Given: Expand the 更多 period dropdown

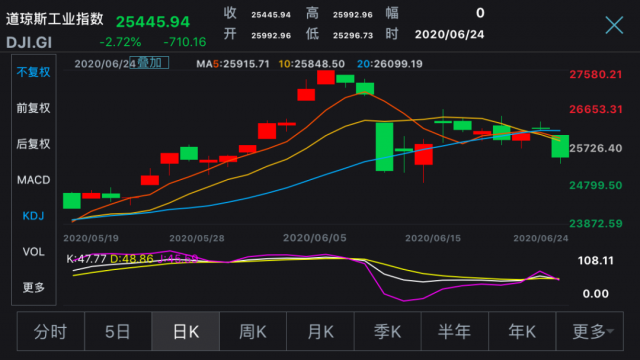Looking at the screenshot, I should 590,331.
